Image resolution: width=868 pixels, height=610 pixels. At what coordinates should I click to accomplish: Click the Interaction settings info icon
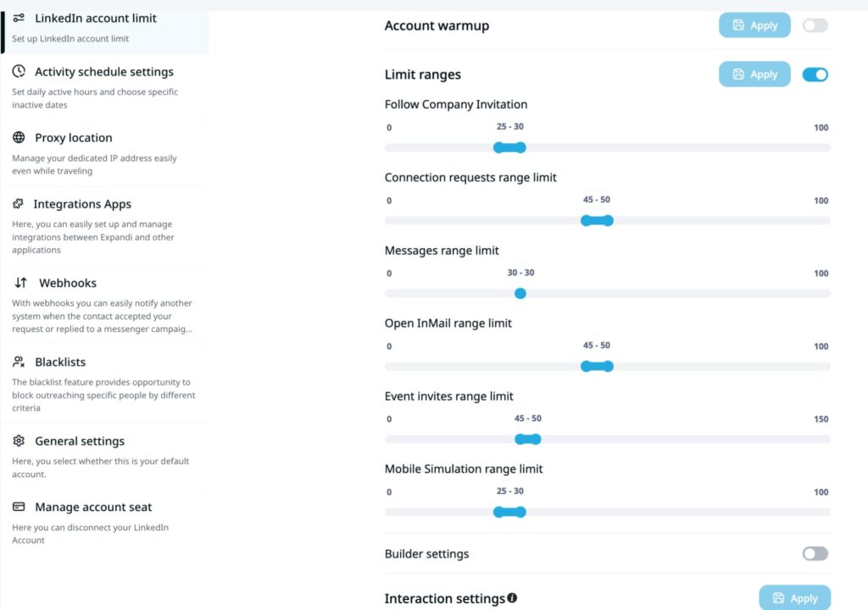click(512, 598)
